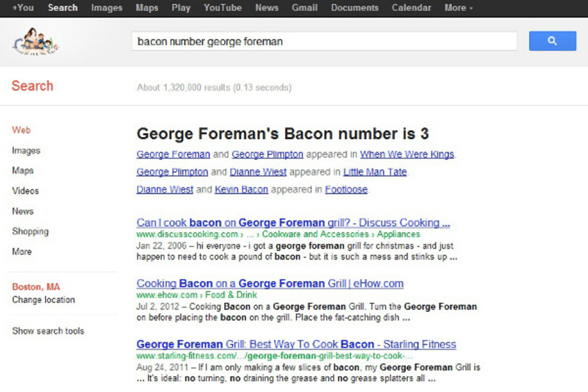Click the Cookware and Accessories breadcrumb
The image size is (588, 392).
(315, 234)
